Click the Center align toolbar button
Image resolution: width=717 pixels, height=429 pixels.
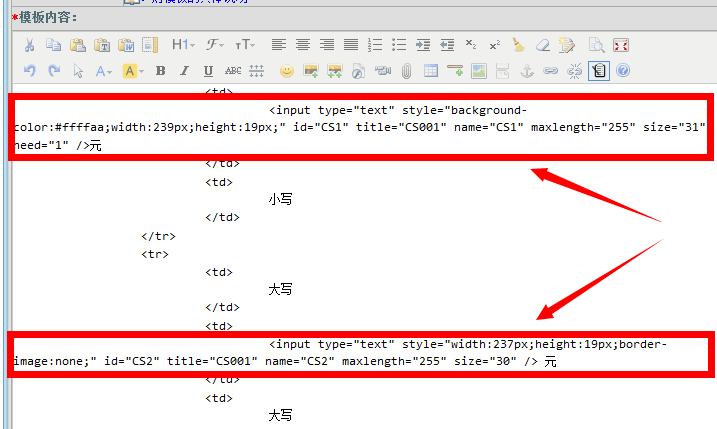pyautogui.click(x=302, y=45)
